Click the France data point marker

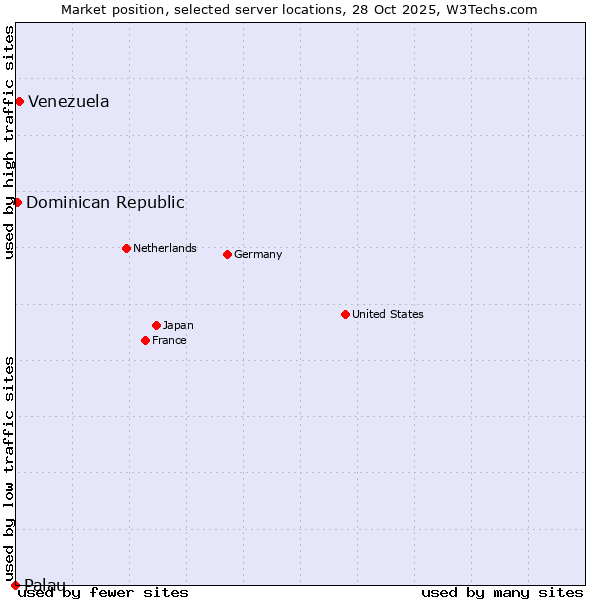coord(145,340)
